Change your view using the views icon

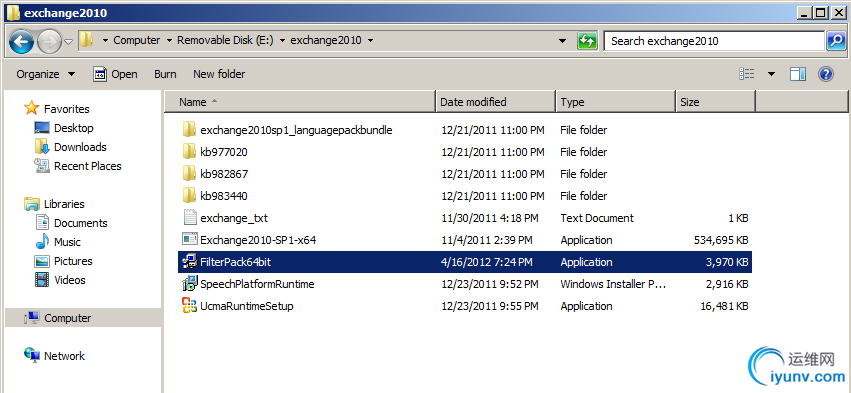747,74
